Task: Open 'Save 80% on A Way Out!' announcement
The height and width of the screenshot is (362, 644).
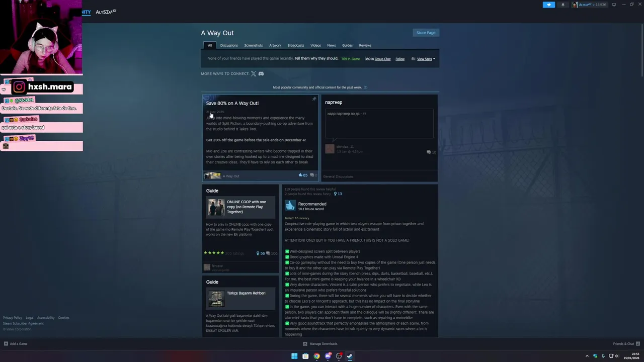Action: pos(232,103)
